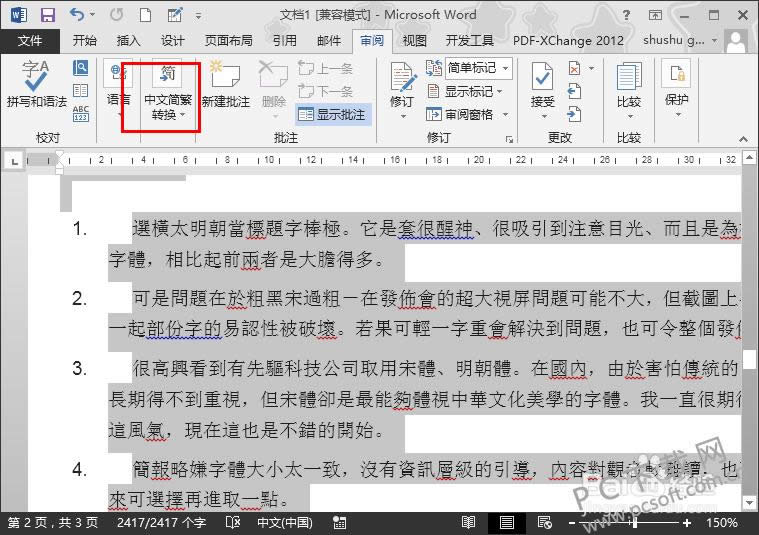This screenshot has width=759, height=535.
Task: Open the 保护 dropdown button
Action: click(x=677, y=89)
